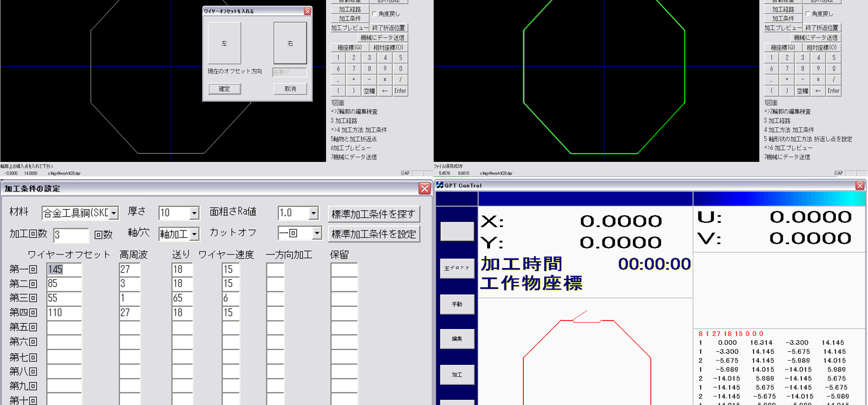Close the ワイヤーオフセットを入れる dialog
Screen dimensions: 868x405
[307, 11]
